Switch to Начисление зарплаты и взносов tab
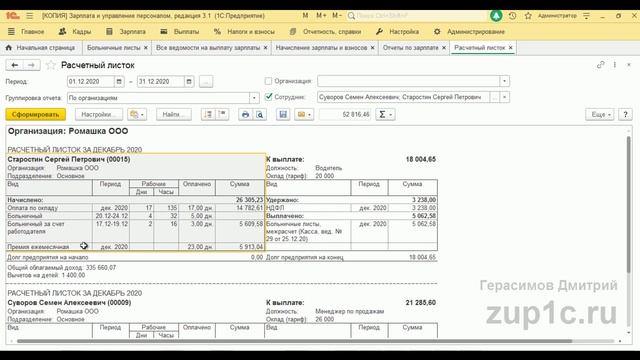Image resolution: width=640 pixels, height=360 pixels. (x=321, y=48)
